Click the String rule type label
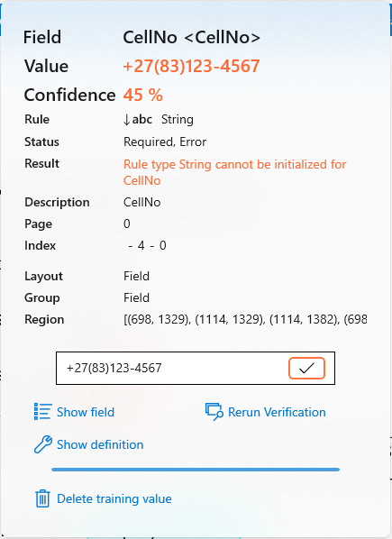392x539 pixels. pyautogui.click(x=178, y=120)
